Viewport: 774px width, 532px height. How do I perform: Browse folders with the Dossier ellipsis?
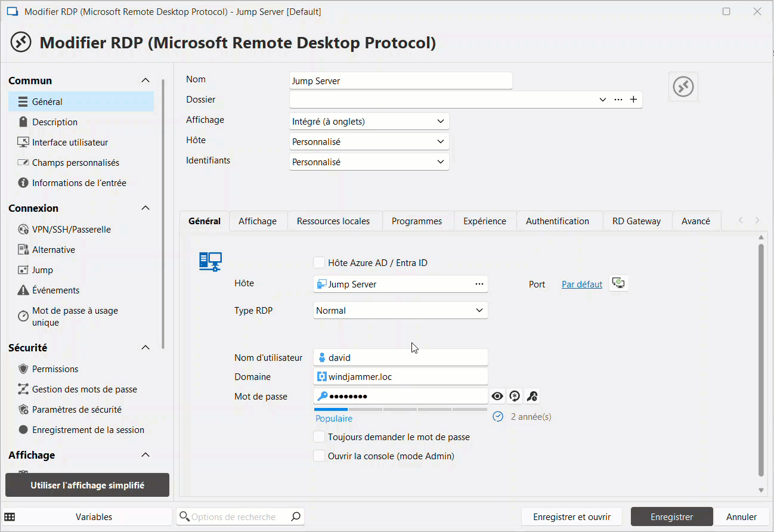tap(618, 100)
